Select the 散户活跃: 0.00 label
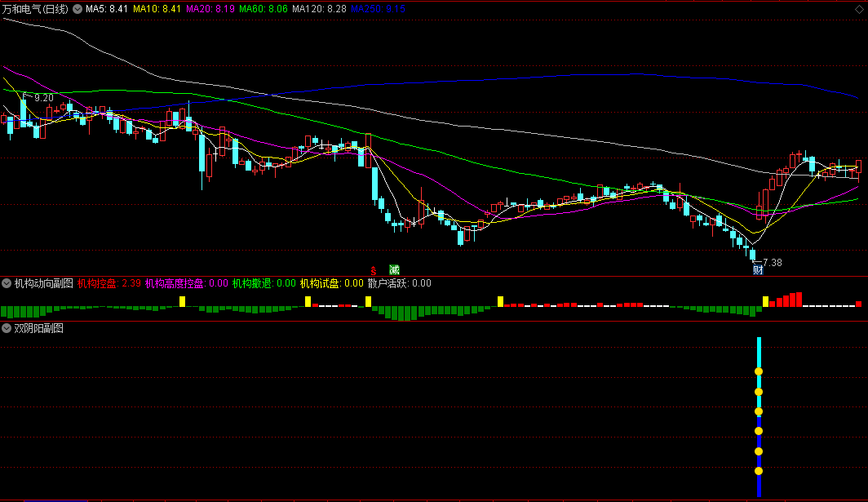868x502 pixels. point(399,283)
